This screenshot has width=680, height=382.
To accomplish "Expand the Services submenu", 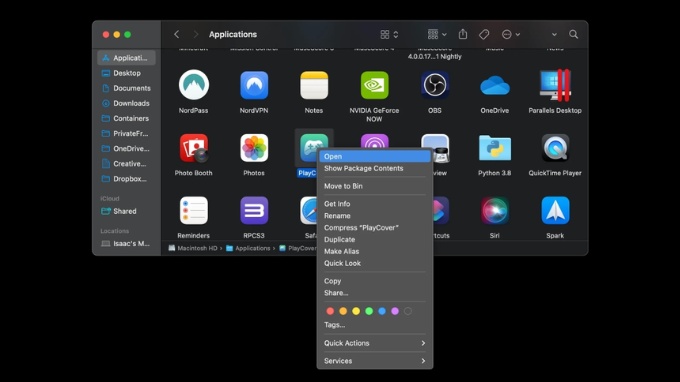I will pos(375,361).
